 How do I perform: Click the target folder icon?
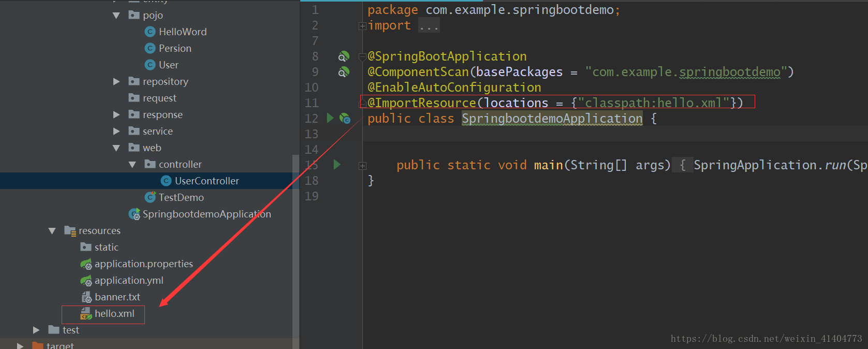point(38,345)
